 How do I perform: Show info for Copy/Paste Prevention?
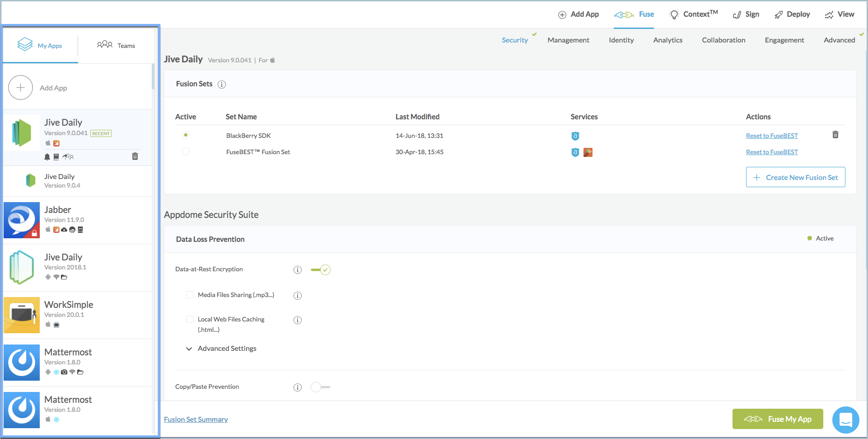298,387
